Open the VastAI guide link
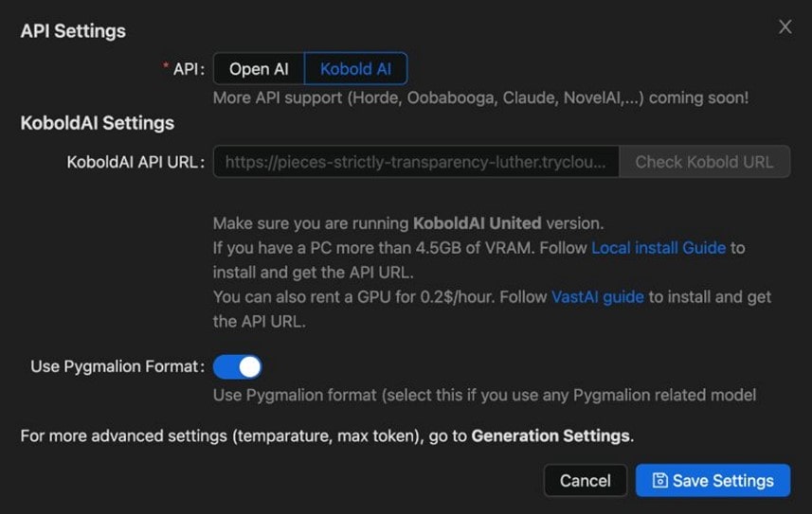The image size is (812, 514). coord(597,296)
